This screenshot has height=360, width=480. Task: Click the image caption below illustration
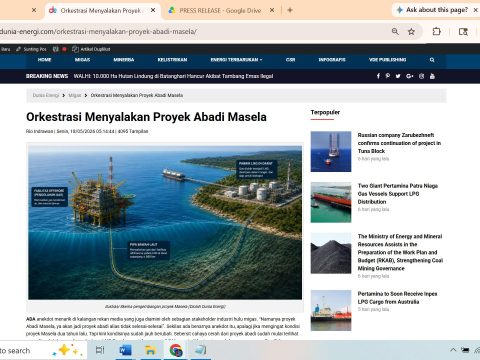pyautogui.click(x=165, y=306)
